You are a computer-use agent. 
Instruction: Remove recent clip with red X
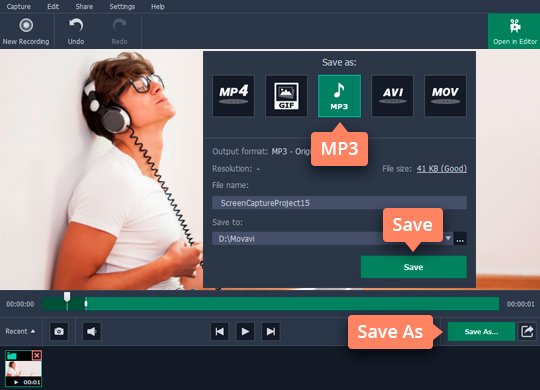coord(37,355)
